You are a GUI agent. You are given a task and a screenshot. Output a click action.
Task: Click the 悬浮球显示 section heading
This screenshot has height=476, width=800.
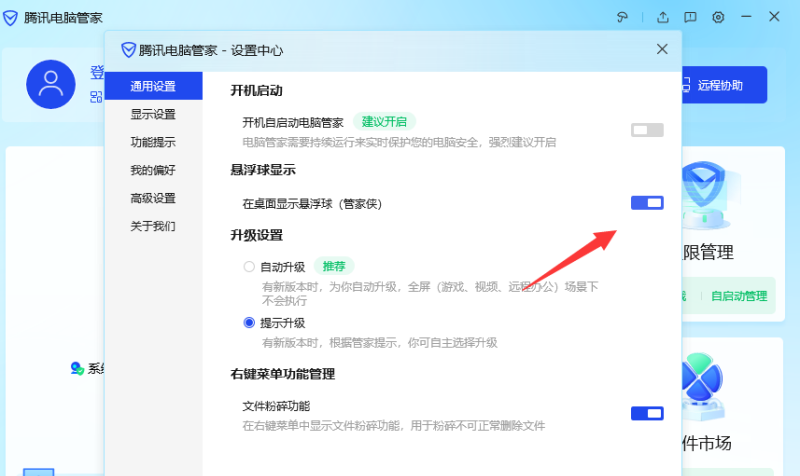pyautogui.click(x=263, y=170)
